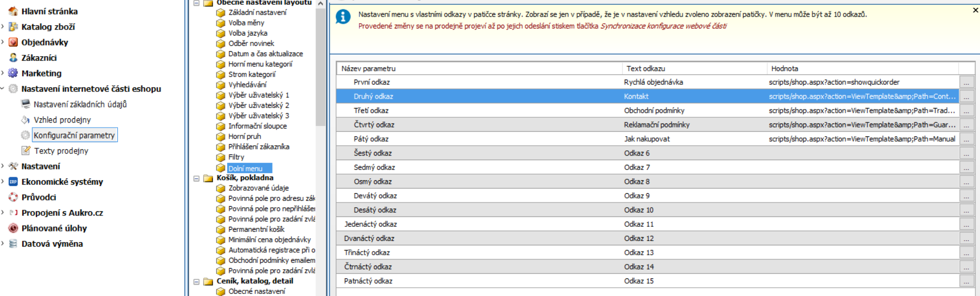Collapse the Ceník, katalog, detail group
This screenshot has width=980, height=296.
tap(197, 282)
